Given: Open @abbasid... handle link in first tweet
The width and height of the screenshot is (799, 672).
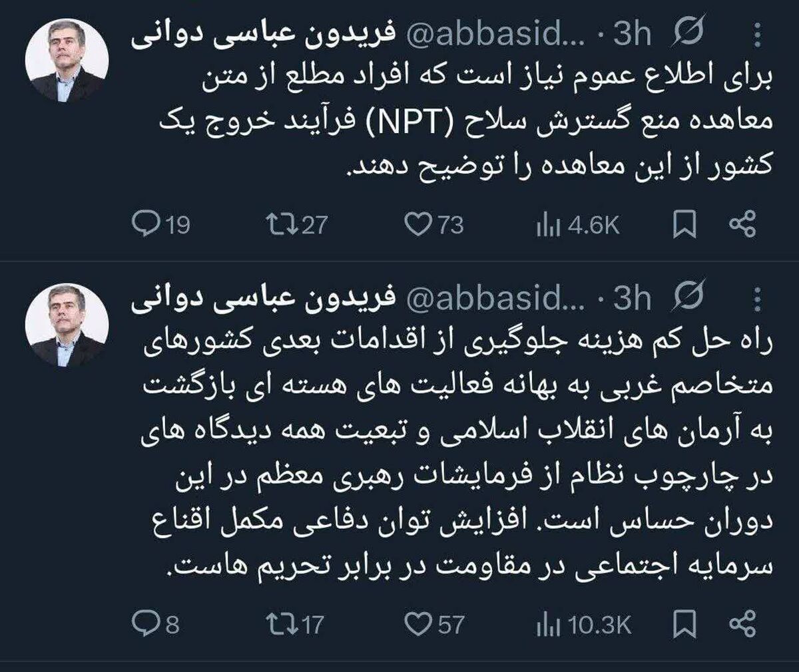Looking at the screenshot, I should point(495,34).
